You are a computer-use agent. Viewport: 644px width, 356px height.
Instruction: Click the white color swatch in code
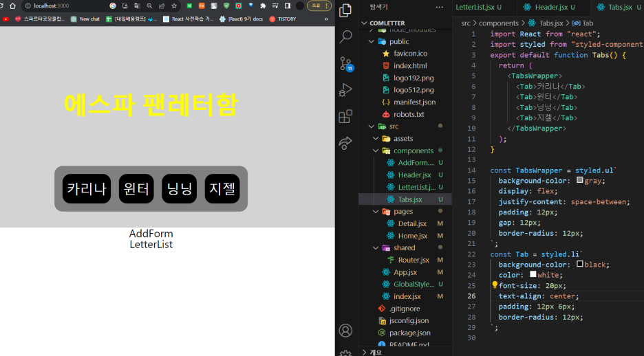[533, 274]
